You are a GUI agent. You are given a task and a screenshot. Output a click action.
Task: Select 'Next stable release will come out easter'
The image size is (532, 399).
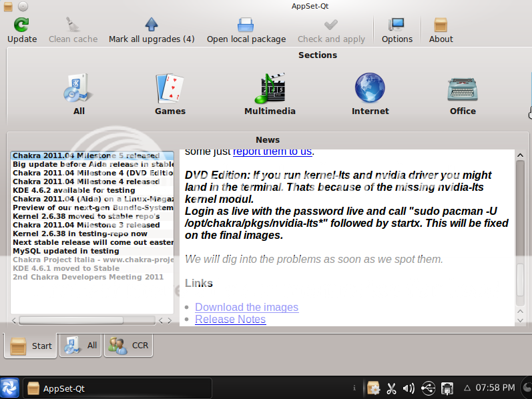coord(92,242)
